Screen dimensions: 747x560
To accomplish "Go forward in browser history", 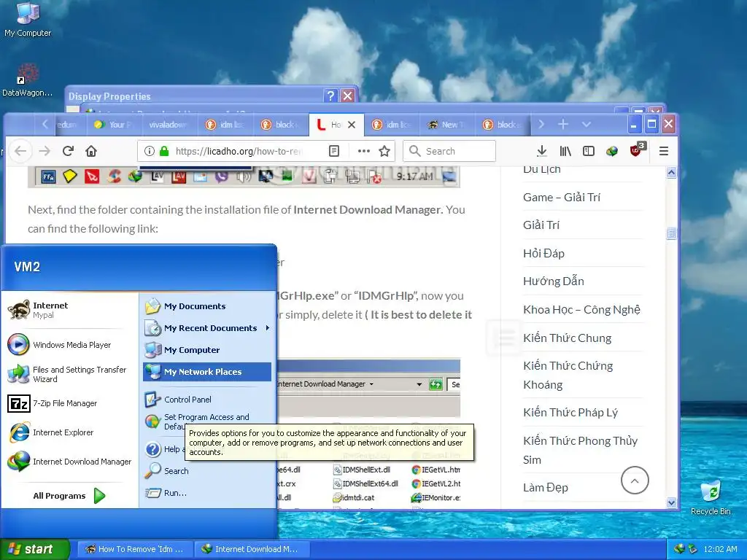I will pos(44,151).
